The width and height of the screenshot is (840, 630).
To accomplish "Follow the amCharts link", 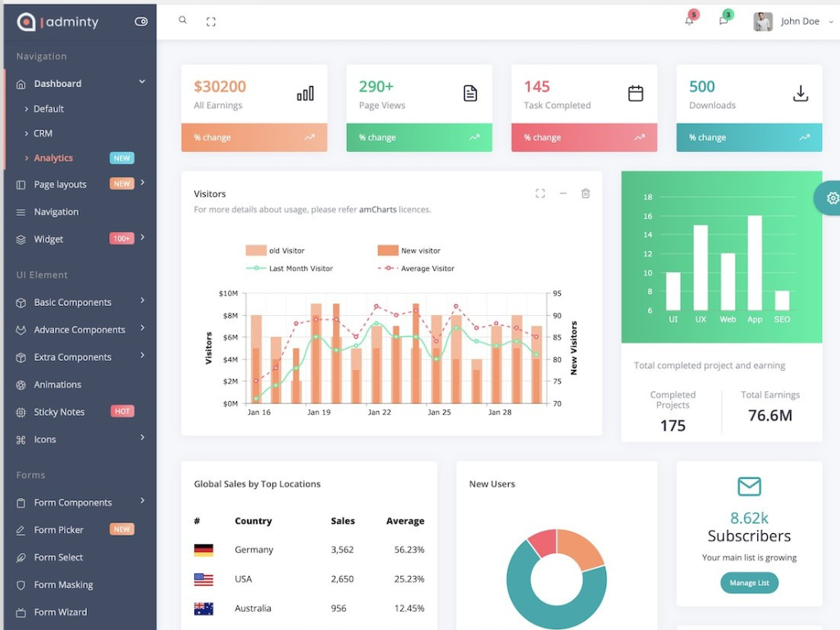I will click(x=377, y=209).
